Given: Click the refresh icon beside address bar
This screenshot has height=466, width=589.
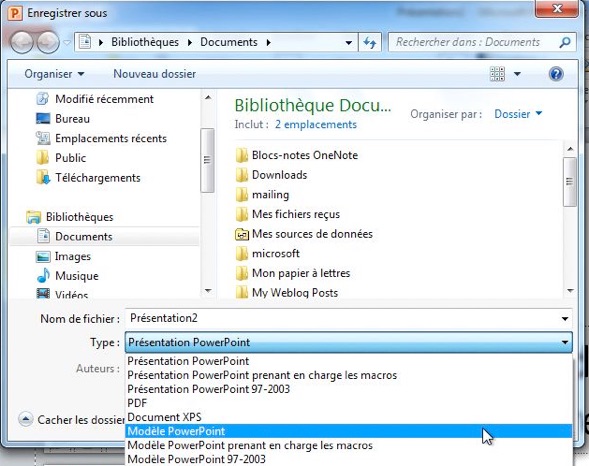Looking at the screenshot, I should [x=370, y=42].
